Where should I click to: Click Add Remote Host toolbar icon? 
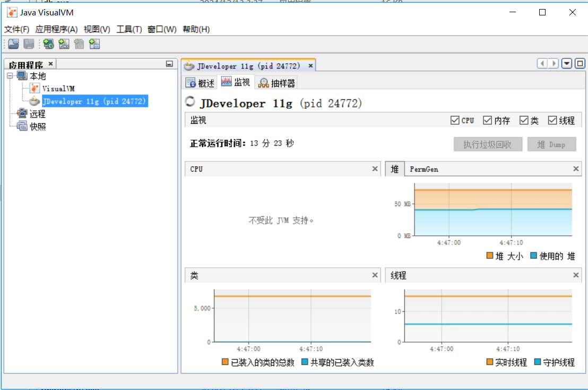tap(48, 44)
